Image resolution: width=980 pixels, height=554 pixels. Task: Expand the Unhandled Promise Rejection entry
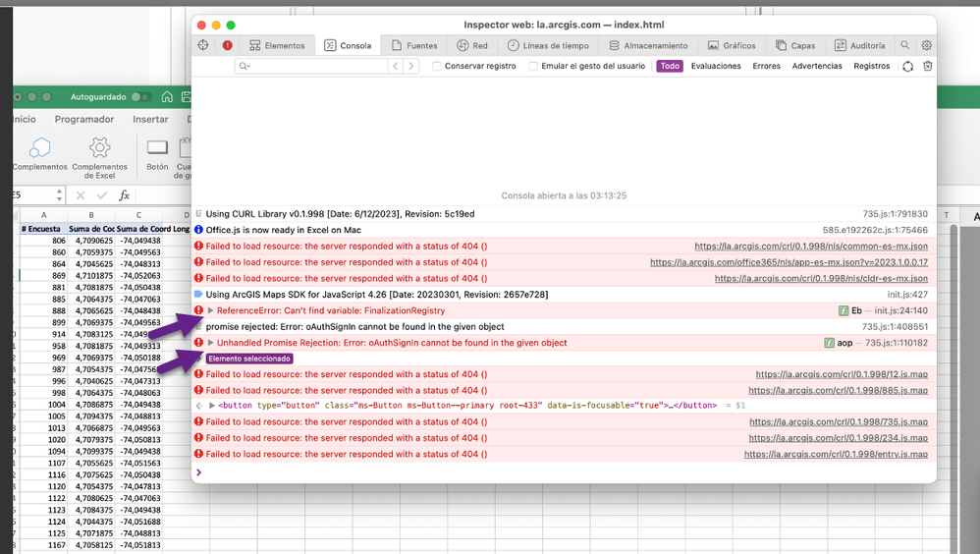[210, 343]
